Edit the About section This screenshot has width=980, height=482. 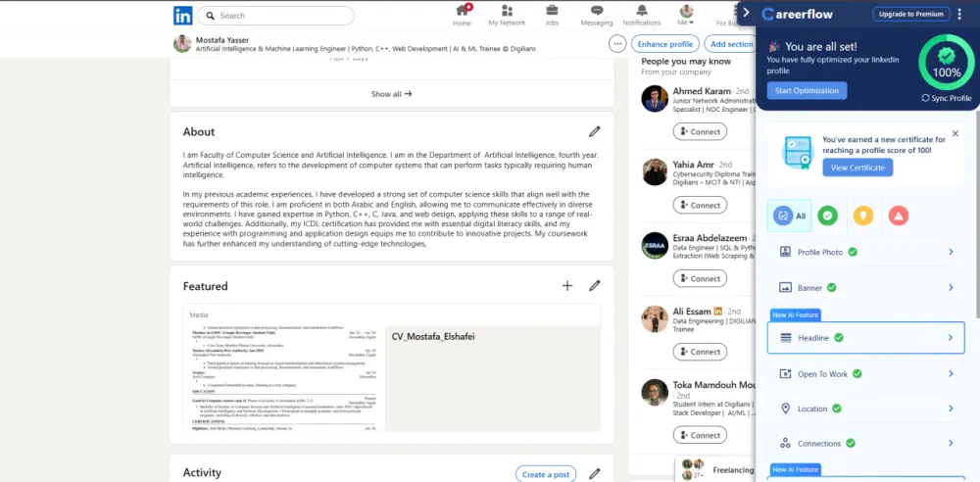(x=595, y=131)
